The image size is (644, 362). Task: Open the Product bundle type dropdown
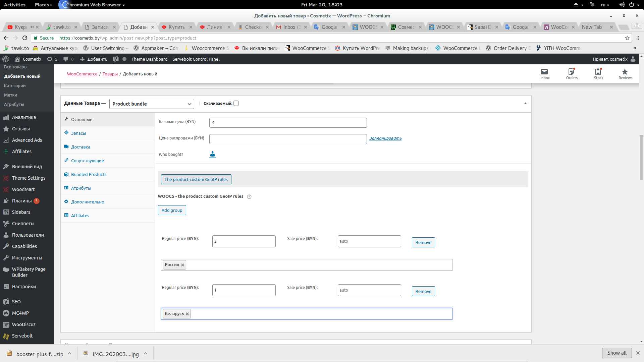(x=152, y=104)
